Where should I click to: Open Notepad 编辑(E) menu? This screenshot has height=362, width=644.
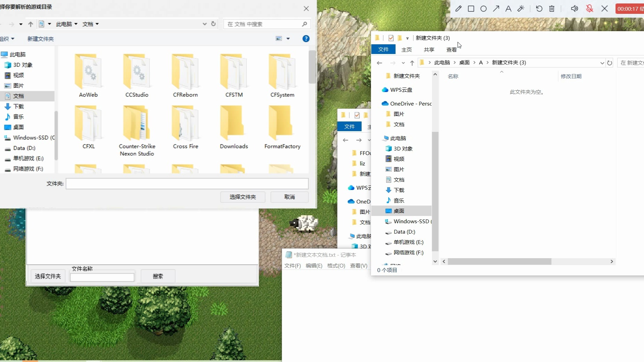click(x=314, y=265)
